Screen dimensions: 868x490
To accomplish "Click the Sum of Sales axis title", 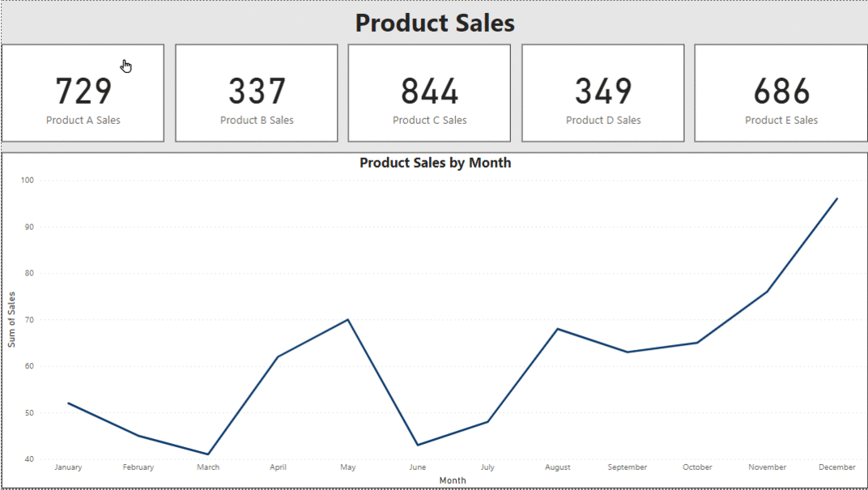I will tap(13, 319).
